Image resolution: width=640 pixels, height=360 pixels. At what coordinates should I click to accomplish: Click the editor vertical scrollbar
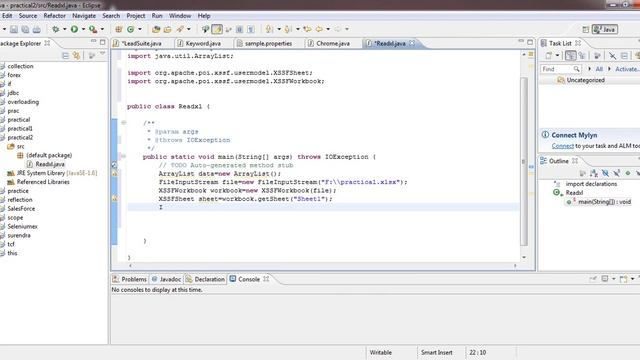click(524, 161)
